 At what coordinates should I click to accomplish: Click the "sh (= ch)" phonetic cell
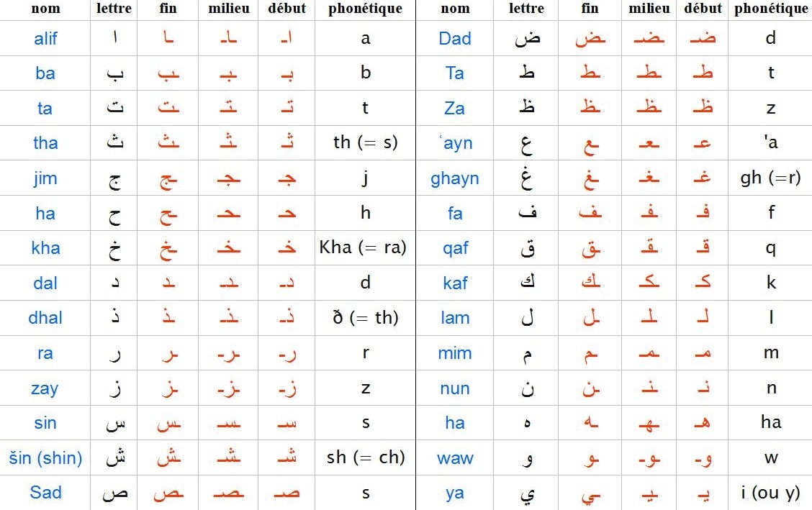pyautogui.click(x=365, y=457)
